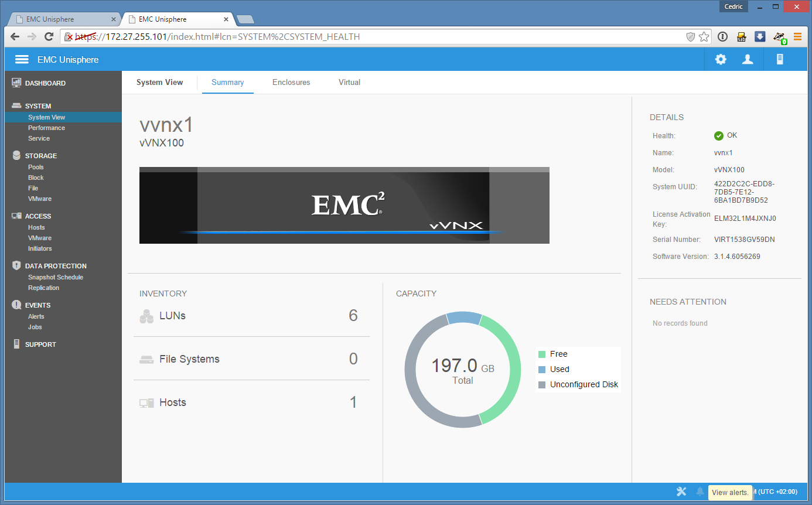The image size is (812, 505).
Task: Open the user profile icon in header
Action: click(748, 59)
